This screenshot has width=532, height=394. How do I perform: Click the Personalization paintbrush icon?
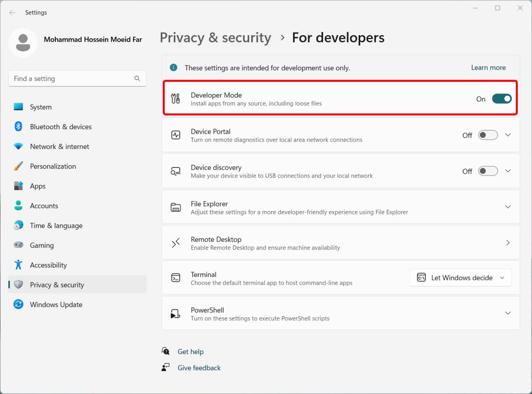18,166
